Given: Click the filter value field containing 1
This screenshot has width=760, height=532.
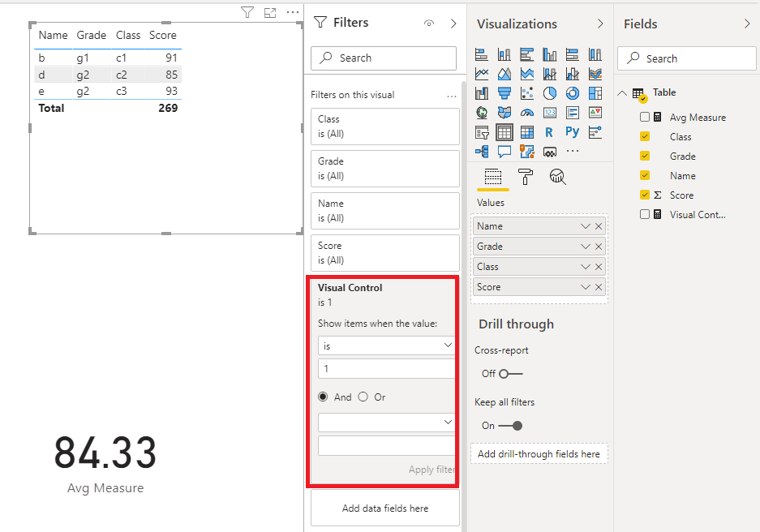Looking at the screenshot, I should point(386,369).
